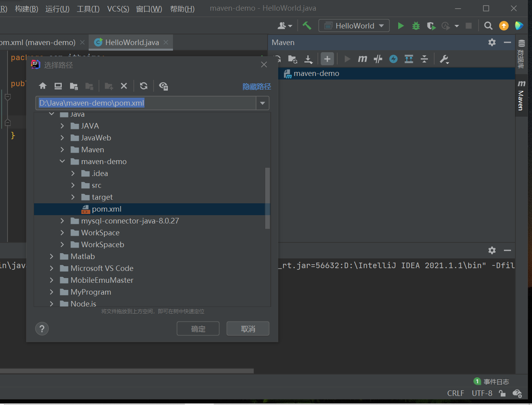Open Maven panel gear options
This screenshot has width=532, height=405.
492,42
